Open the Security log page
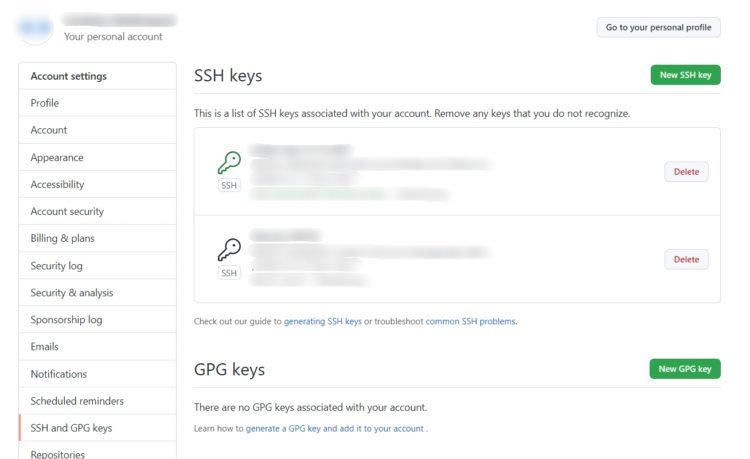This screenshot has height=459, width=750. pyautogui.click(x=98, y=265)
